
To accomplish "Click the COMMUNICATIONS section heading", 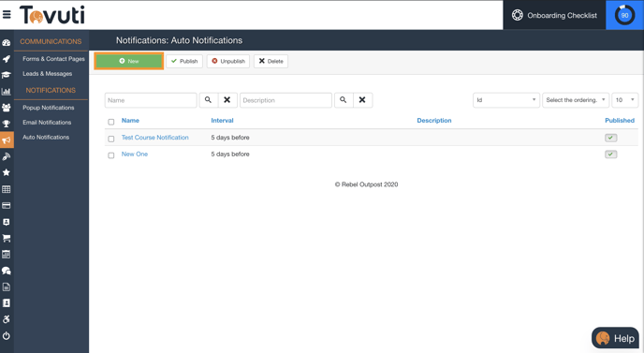I will (x=51, y=41).
